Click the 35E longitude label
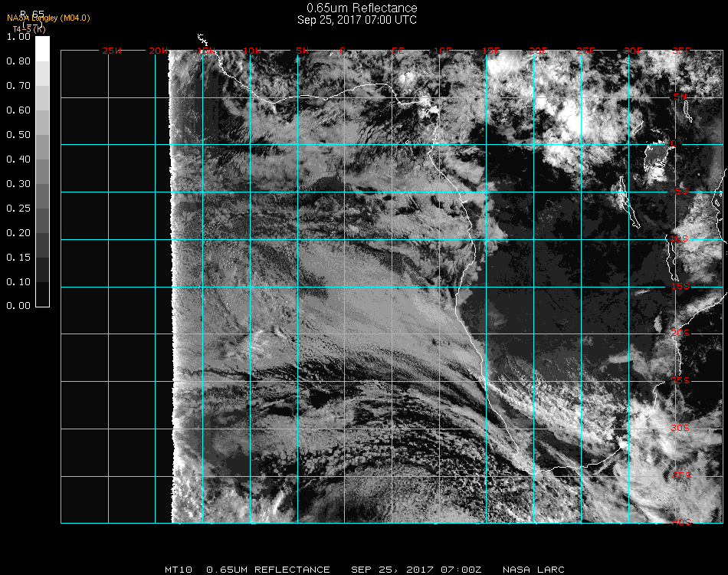The height and width of the screenshot is (575, 728). coord(681,51)
